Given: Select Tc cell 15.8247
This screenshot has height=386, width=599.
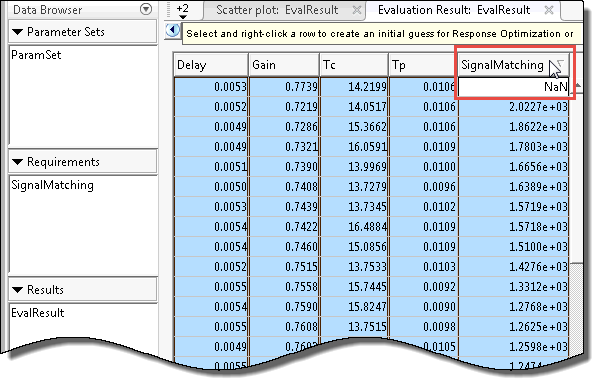Looking at the screenshot, I should point(354,307).
